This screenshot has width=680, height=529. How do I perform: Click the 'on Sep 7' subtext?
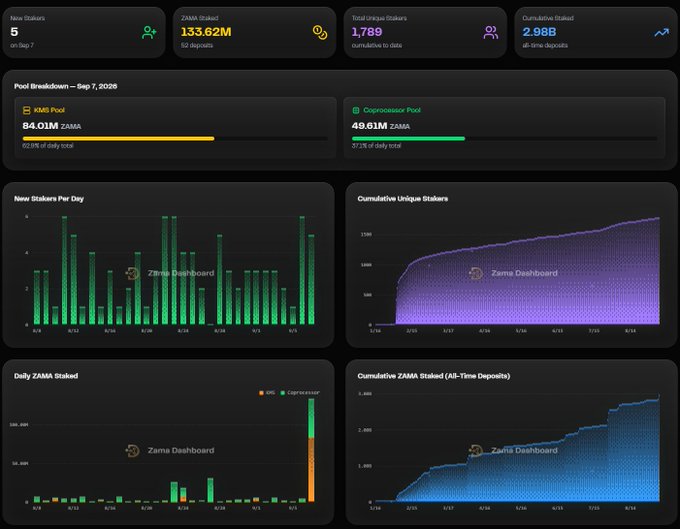click(x=22, y=45)
